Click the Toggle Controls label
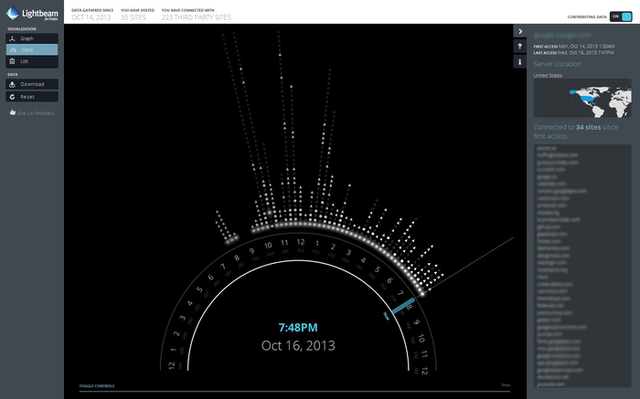The image size is (640, 399). click(x=97, y=386)
